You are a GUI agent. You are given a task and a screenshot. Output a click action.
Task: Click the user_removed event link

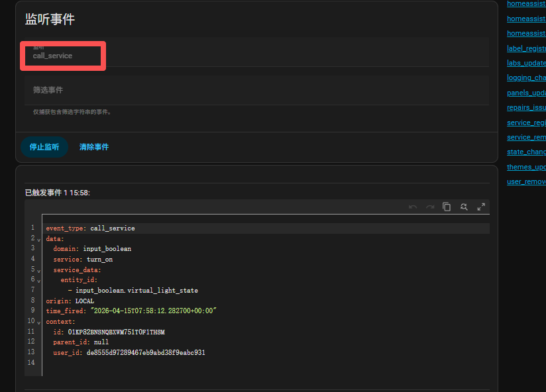pyautogui.click(x=527, y=181)
